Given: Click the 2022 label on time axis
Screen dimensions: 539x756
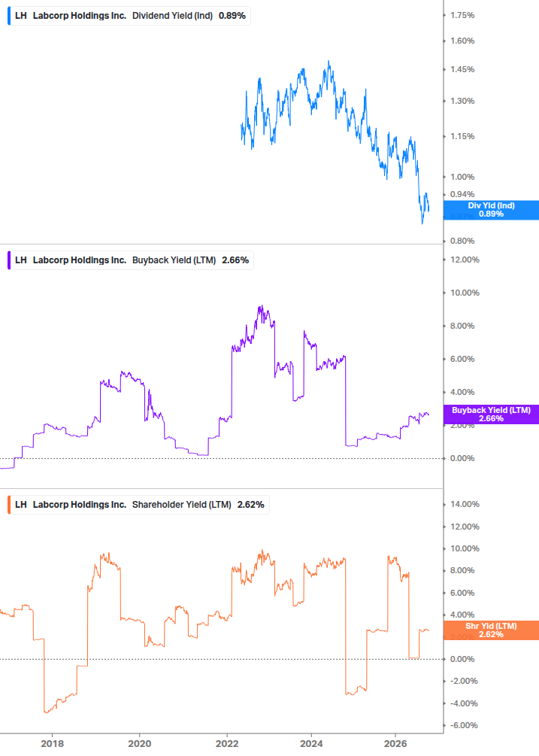Looking at the screenshot, I should point(227,744).
